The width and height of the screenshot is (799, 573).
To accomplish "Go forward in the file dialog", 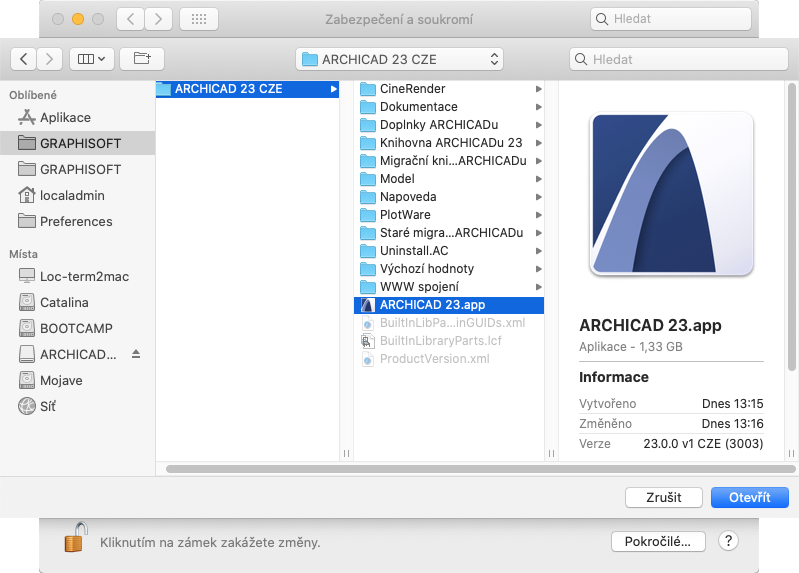I will (x=49, y=59).
